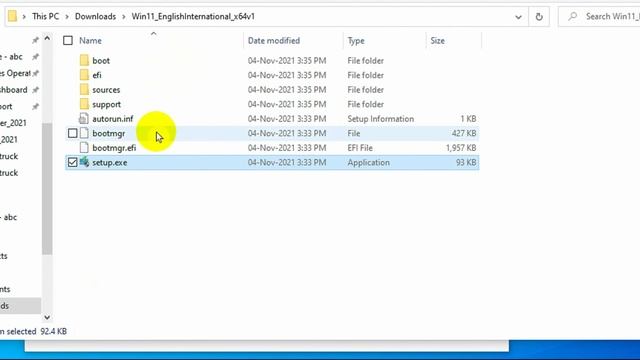This screenshot has height=360, width=640.
Task: Expand the chevron before This PC
Action: [24, 17]
